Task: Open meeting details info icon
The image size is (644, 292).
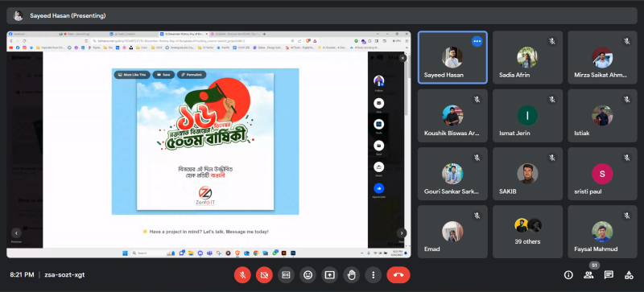Action: 568,275
